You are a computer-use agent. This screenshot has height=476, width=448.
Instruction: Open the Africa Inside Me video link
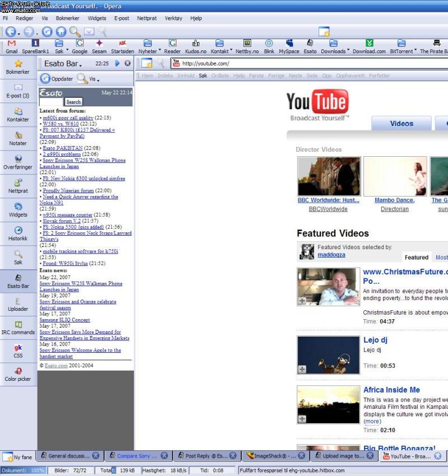click(391, 390)
